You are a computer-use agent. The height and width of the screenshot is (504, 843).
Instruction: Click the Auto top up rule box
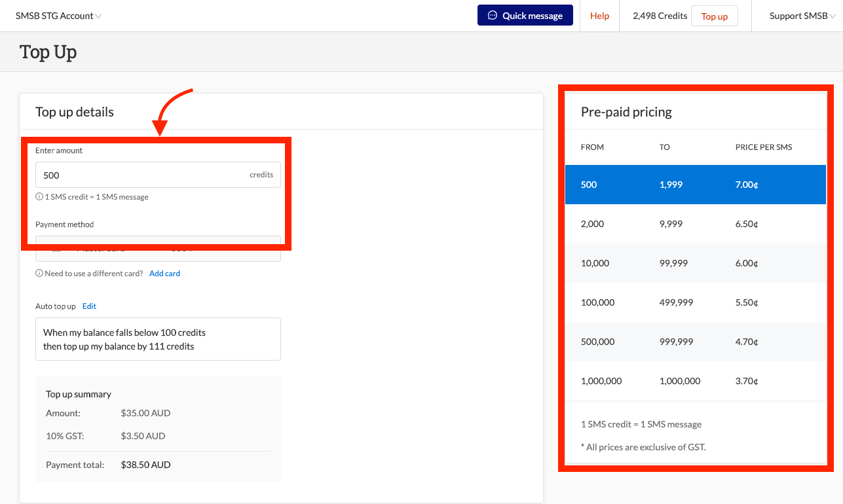click(157, 338)
